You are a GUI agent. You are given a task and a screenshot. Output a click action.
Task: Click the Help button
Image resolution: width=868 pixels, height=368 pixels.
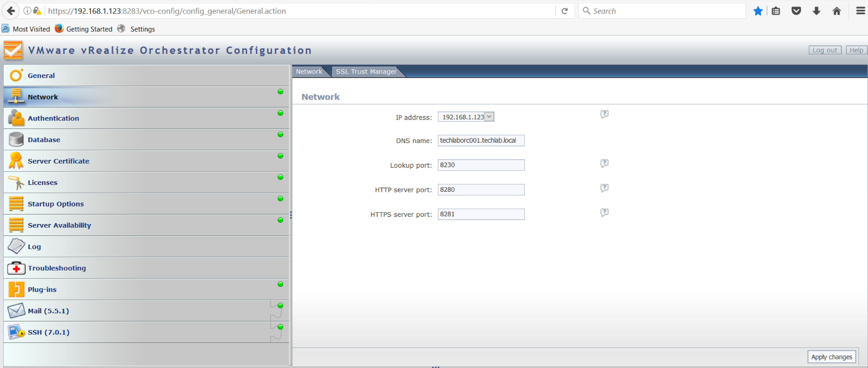[856, 50]
